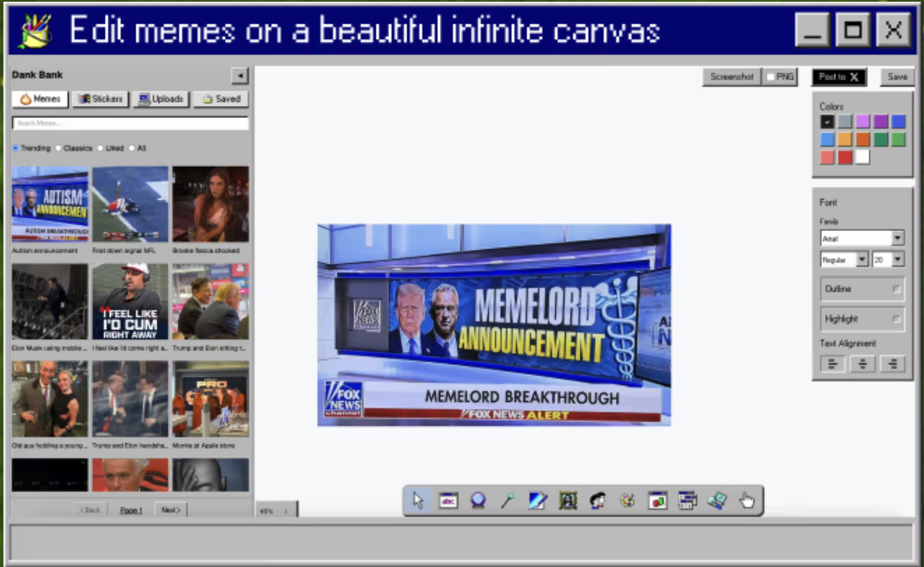This screenshot has height=567, width=924.
Task: Open the font size 20 dropdown
Action: pos(888,260)
